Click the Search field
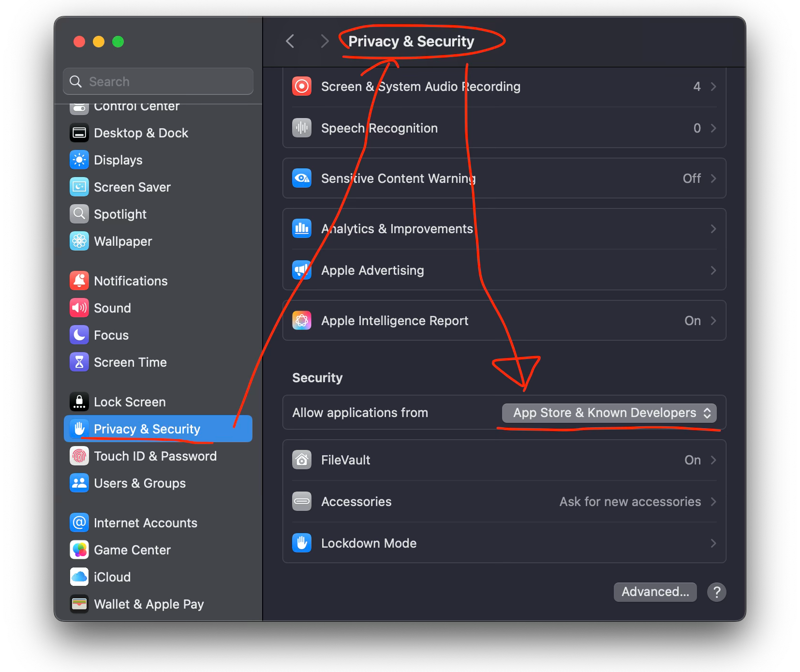 pos(158,81)
